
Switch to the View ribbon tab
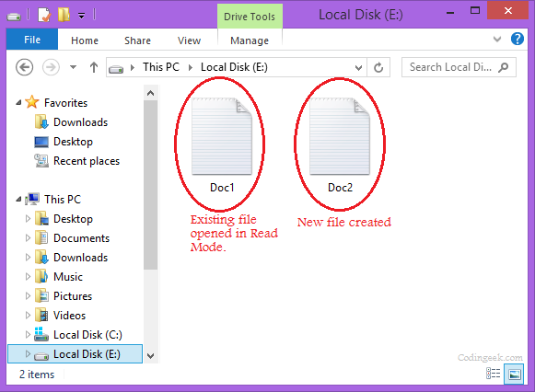[x=189, y=40]
